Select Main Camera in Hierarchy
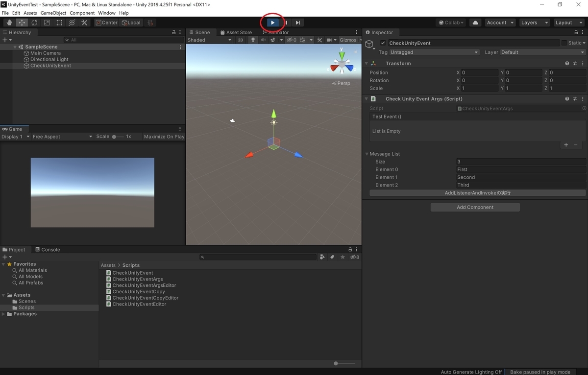588x375 pixels. (x=46, y=53)
